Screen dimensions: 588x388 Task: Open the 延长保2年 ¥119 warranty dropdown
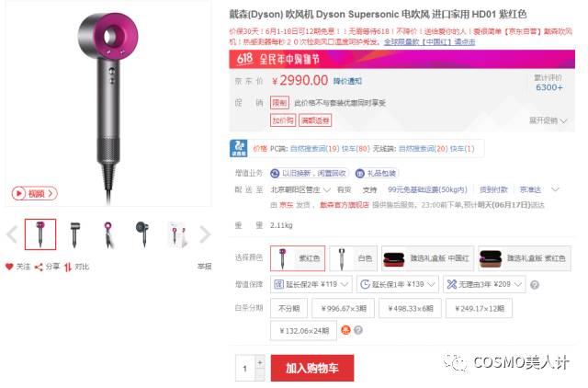tap(311, 284)
